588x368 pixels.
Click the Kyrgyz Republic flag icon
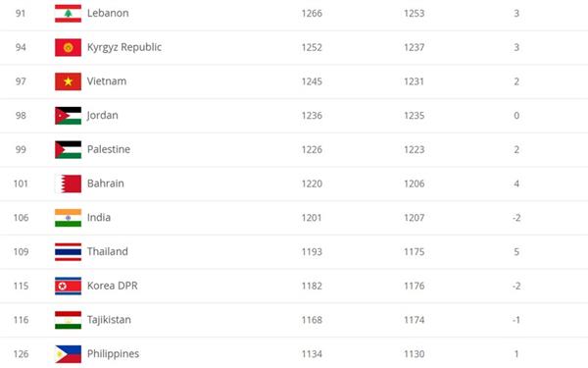68,47
